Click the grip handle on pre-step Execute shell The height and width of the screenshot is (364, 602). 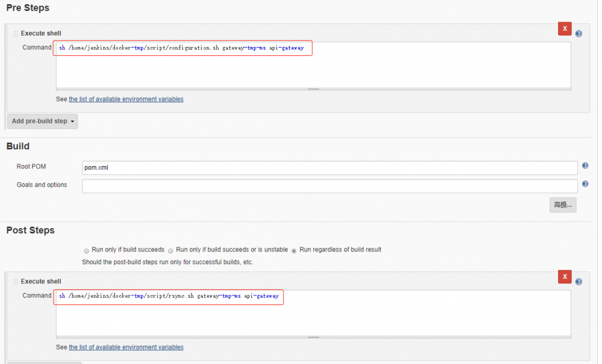pyautogui.click(x=15, y=33)
